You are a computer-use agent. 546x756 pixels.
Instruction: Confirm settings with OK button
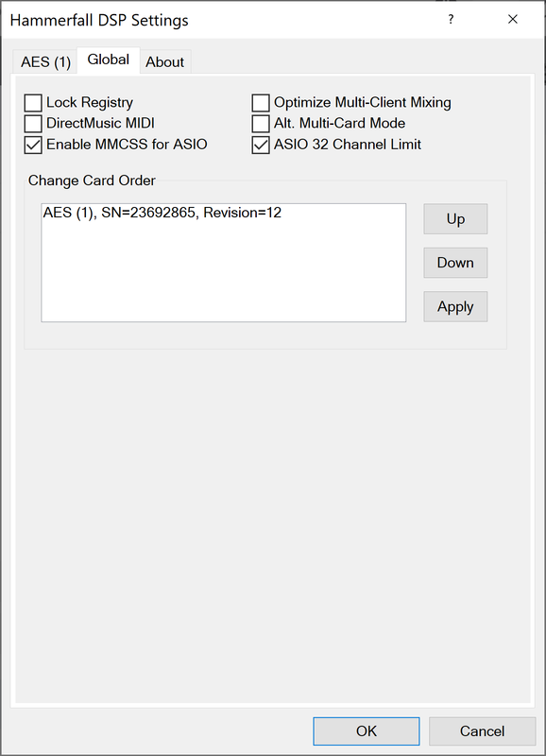pyautogui.click(x=367, y=730)
